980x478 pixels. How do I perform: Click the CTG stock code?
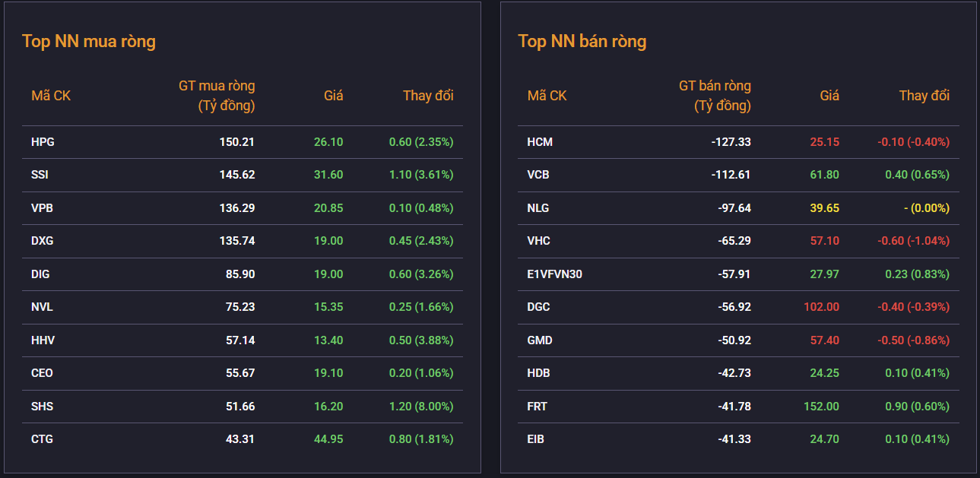pos(42,439)
